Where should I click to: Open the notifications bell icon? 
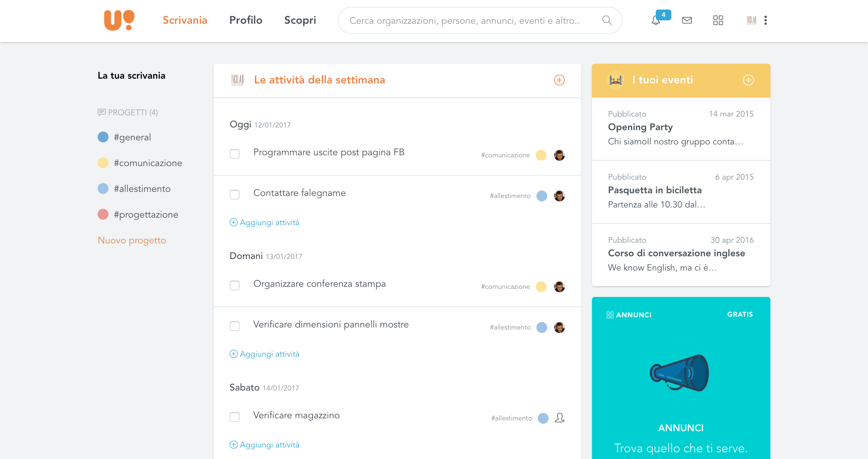coord(655,20)
